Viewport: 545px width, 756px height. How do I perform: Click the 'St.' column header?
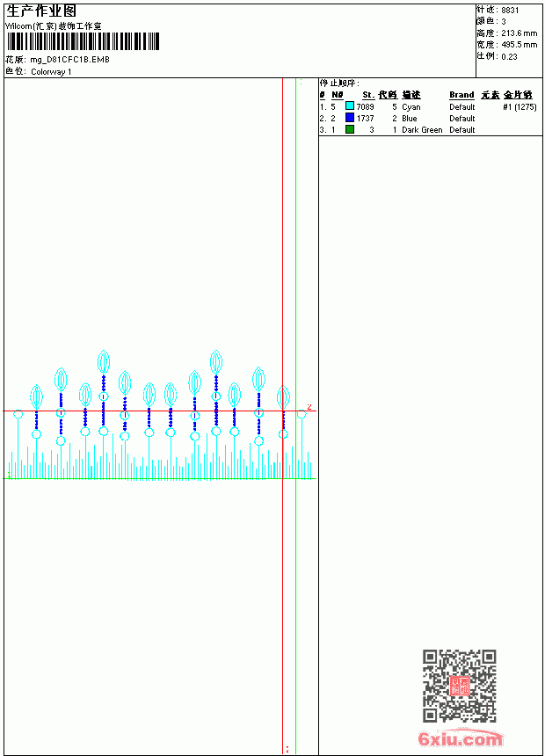368,95
